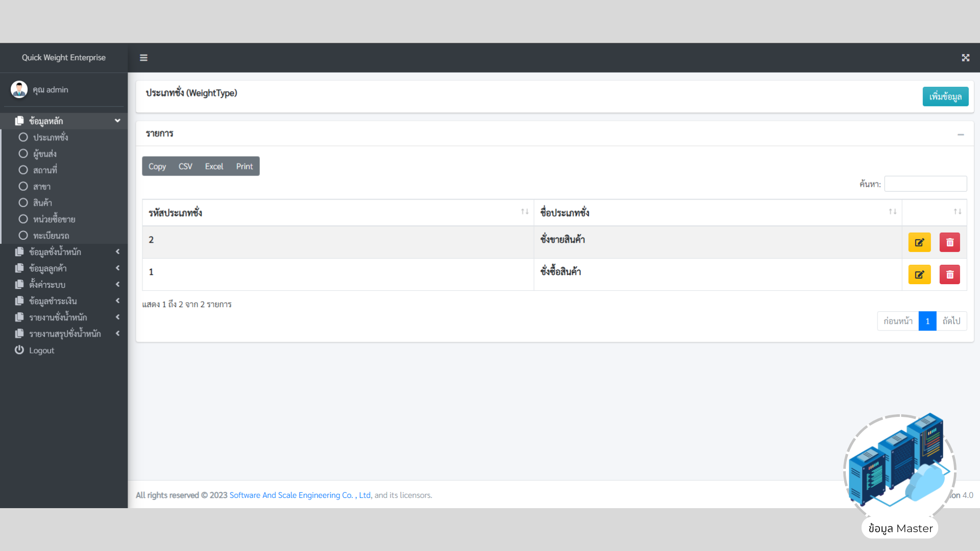
Task: Click the ชั่งซื้อสินค้า name cell
Action: (x=718, y=274)
